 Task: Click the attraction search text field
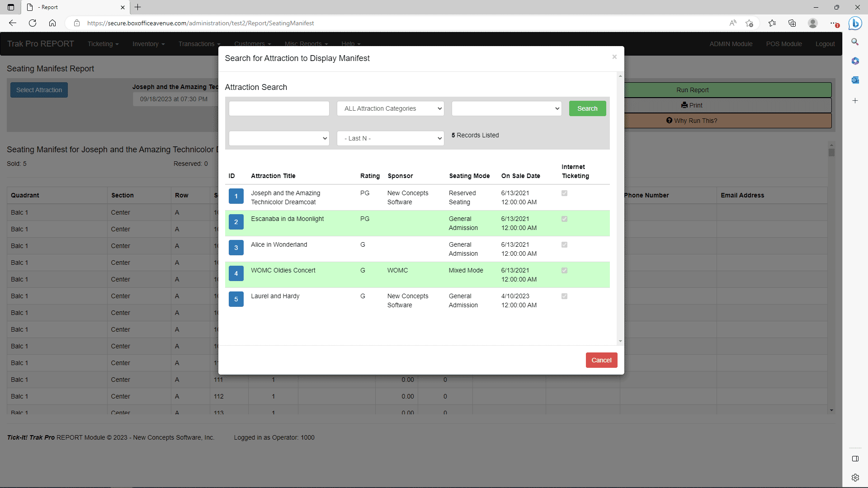(279, 108)
